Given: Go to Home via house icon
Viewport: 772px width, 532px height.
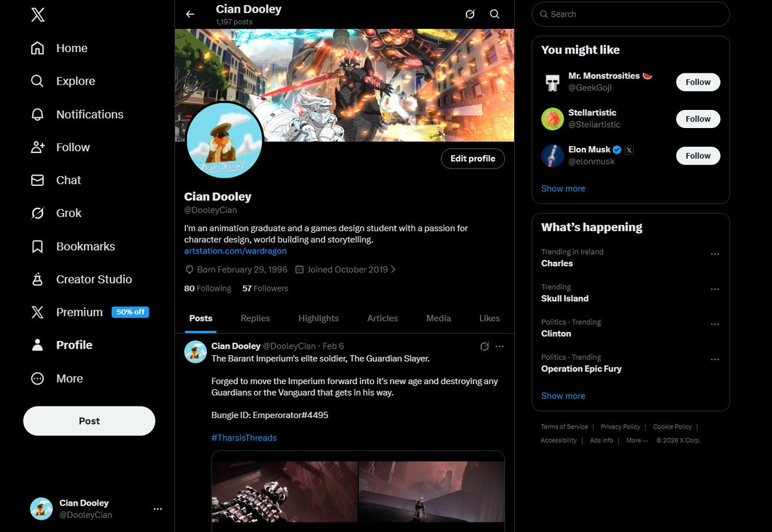Looking at the screenshot, I should pyautogui.click(x=38, y=48).
